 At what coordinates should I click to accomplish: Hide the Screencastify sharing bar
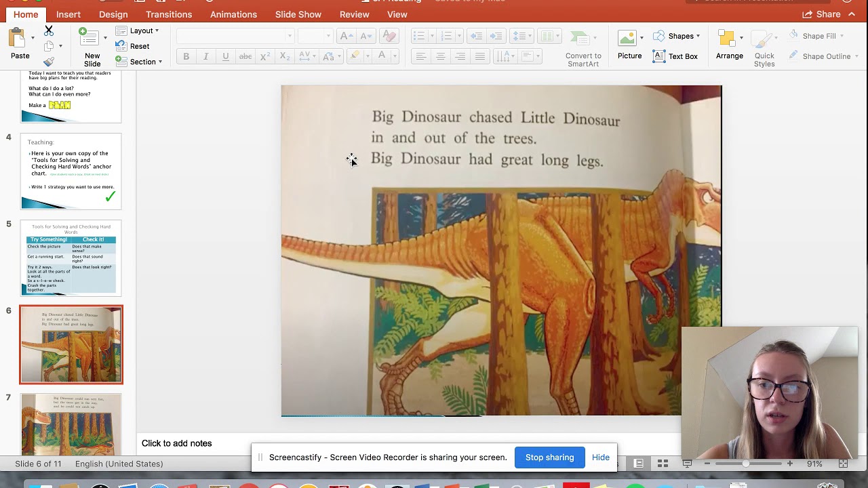click(601, 457)
